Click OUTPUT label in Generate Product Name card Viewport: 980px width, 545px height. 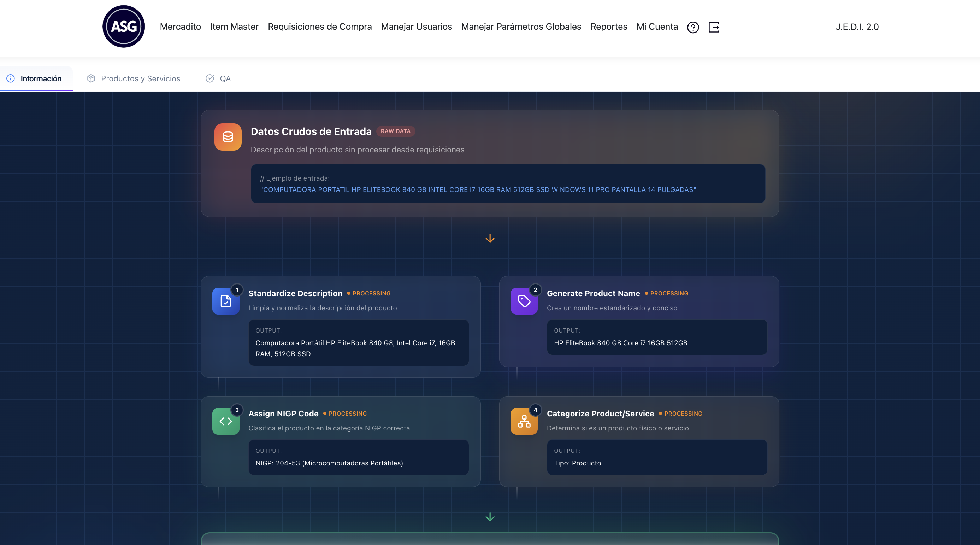coord(567,330)
